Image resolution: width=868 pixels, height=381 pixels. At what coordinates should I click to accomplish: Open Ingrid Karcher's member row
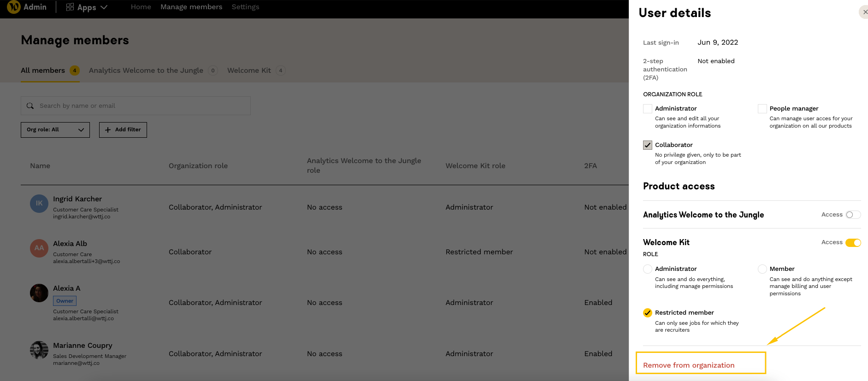325,207
